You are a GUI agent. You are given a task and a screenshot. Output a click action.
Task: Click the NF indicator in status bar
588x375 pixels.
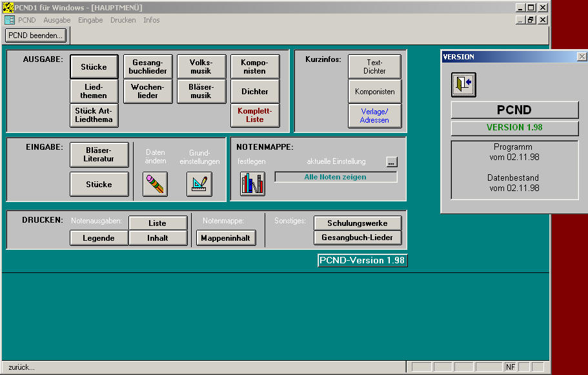tap(510, 367)
